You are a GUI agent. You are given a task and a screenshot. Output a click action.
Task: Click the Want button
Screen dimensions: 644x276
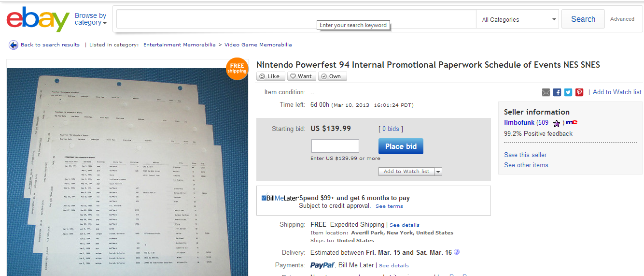(302, 76)
